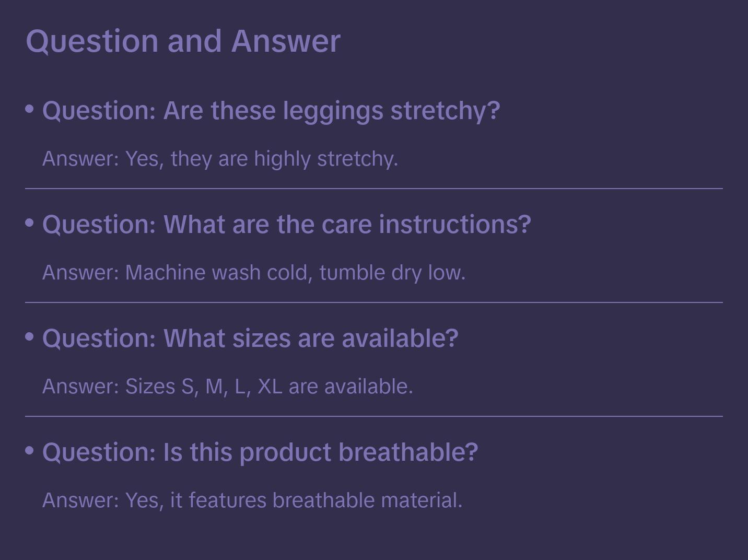Select the 'Yes, it features breathable material.' answer
The height and width of the screenshot is (560, 748).
(x=252, y=500)
